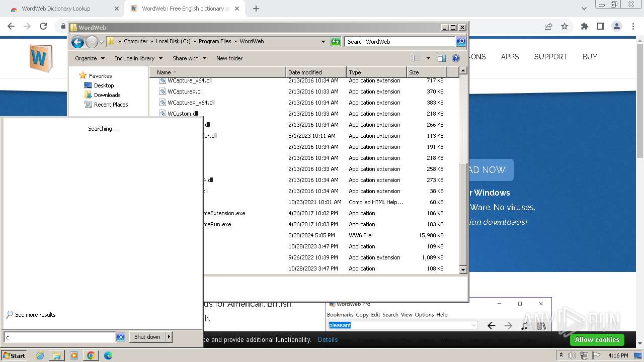Open the view options dropdown arrow
This screenshot has width=644, height=362.
[x=428, y=58]
